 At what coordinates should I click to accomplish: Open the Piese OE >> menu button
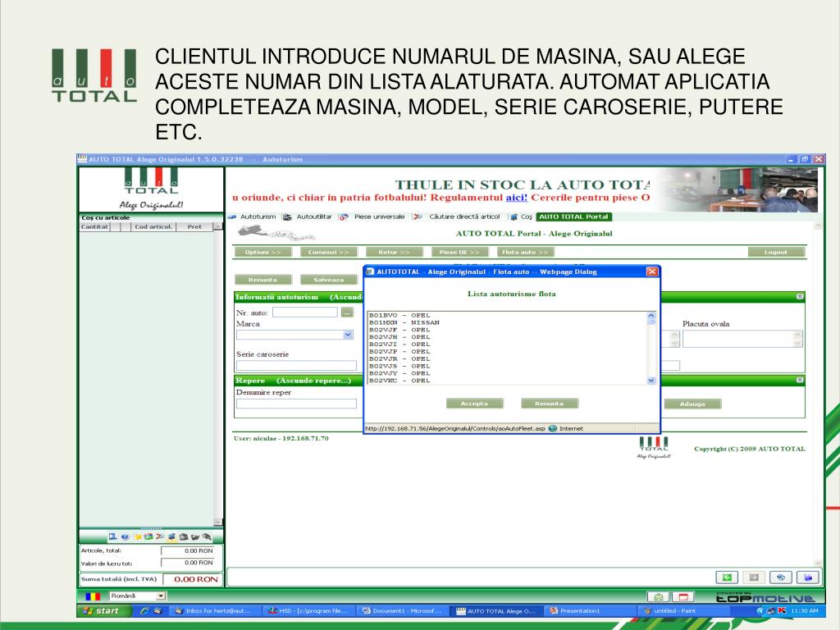(459, 253)
